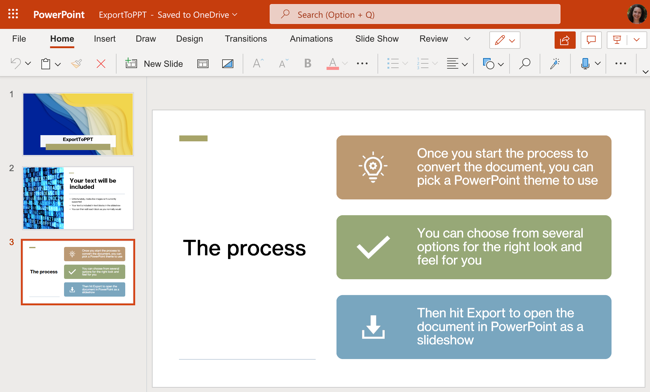Viewport: 650px width, 392px height.
Task: Open the user profile picture
Action: click(x=637, y=14)
